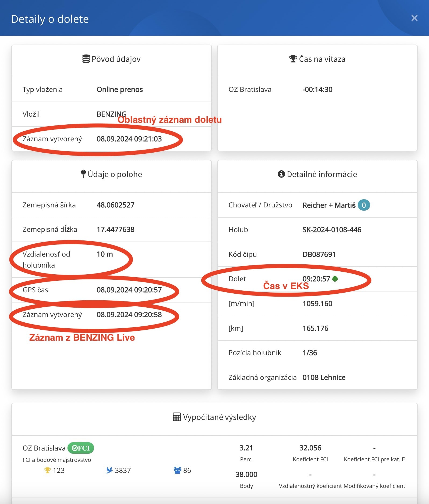Click the yellow trophy icon next to 123

click(47, 470)
